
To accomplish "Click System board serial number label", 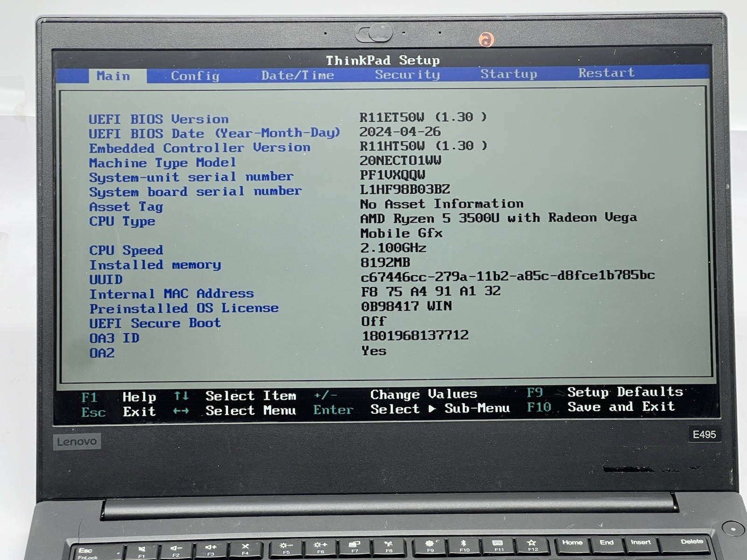I will click(196, 192).
